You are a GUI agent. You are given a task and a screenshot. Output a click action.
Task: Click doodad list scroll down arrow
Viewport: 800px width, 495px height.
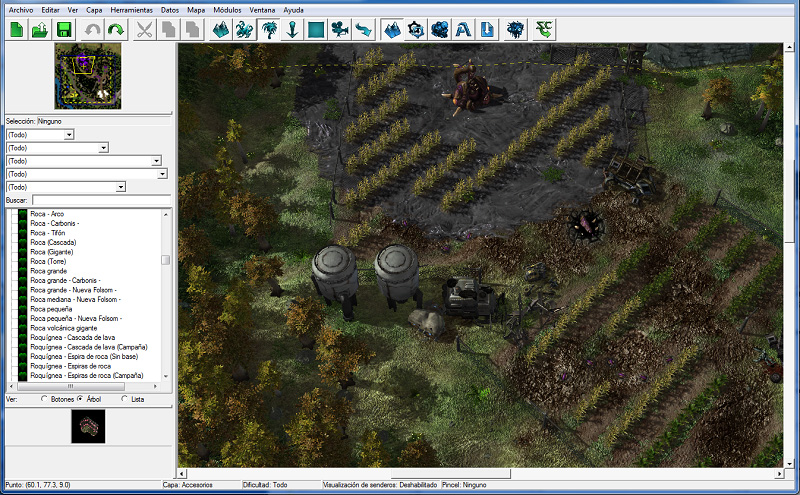tap(166, 376)
